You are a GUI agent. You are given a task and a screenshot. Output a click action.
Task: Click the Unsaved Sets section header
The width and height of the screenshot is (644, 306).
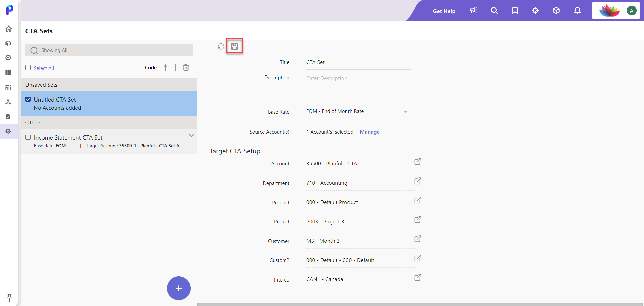[x=109, y=85]
